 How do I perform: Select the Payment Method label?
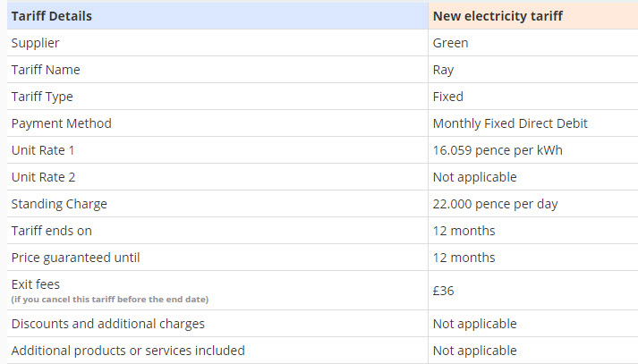(x=62, y=123)
